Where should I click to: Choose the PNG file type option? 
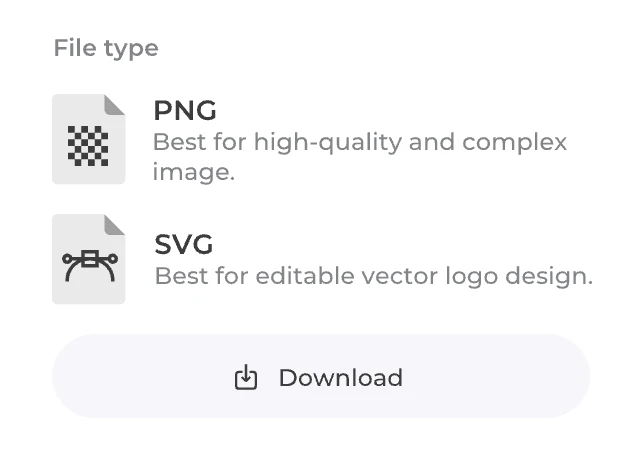pyautogui.click(x=320, y=140)
